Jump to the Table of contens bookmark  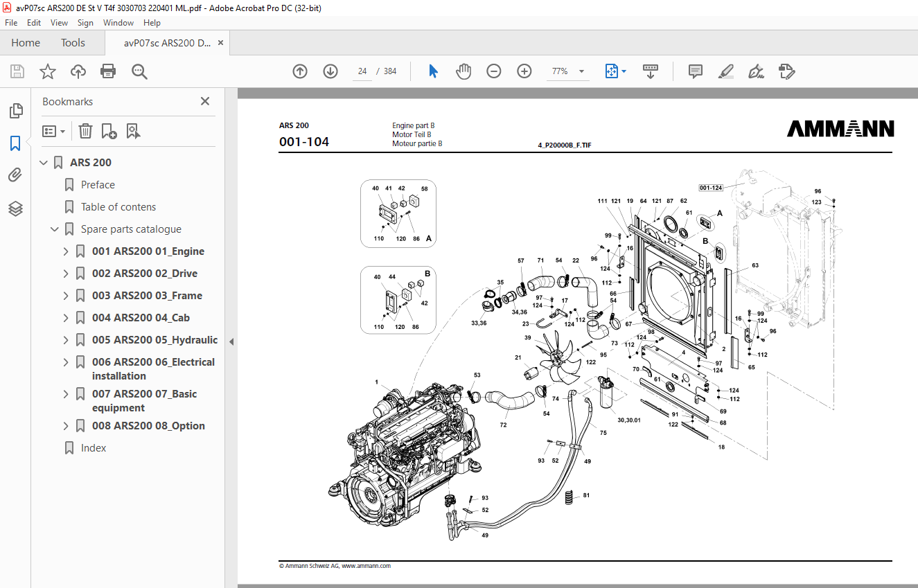[x=118, y=207]
